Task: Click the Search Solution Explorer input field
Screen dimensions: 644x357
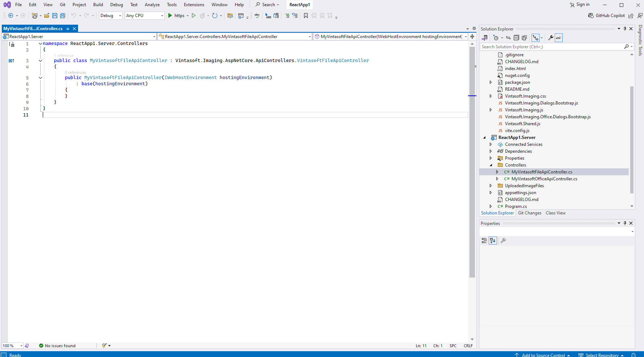Action: [551, 47]
